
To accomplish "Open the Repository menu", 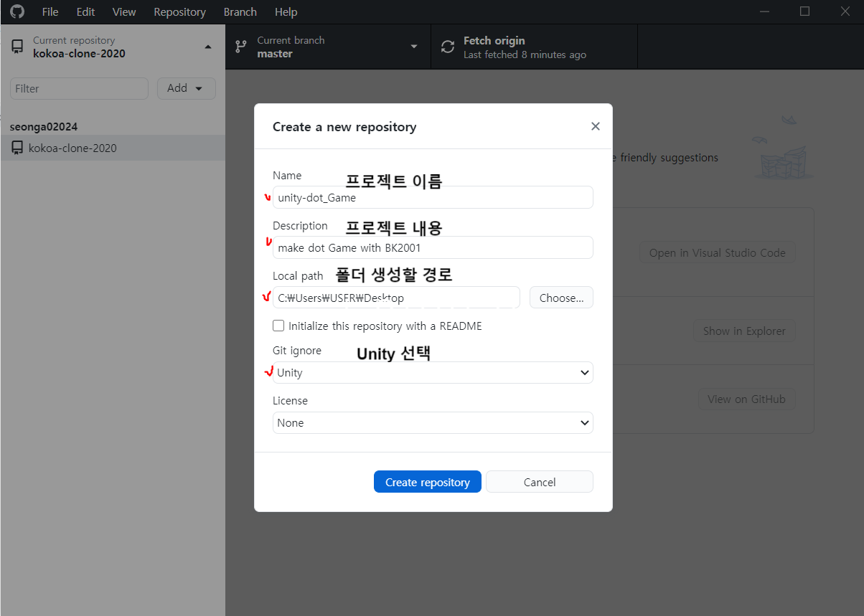I will pyautogui.click(x=179, y=12).
